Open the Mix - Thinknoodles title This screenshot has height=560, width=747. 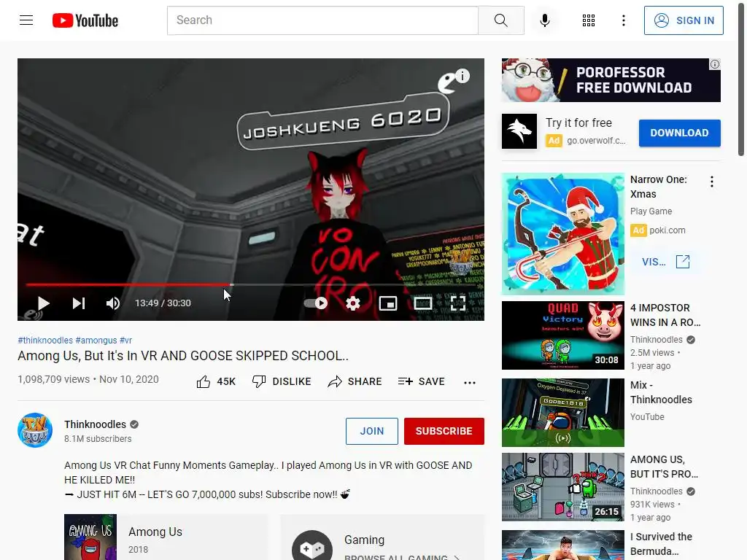click(661, 392)
